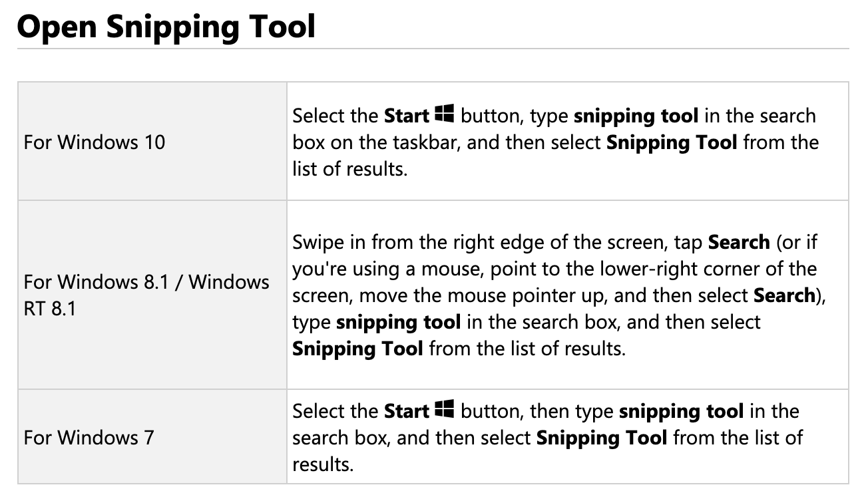The width and height of the screenshot is (868, 503).
Task: Click lowercase bold "snipping tool" in Windows 7 row
Action: click(x=681, y=411)
